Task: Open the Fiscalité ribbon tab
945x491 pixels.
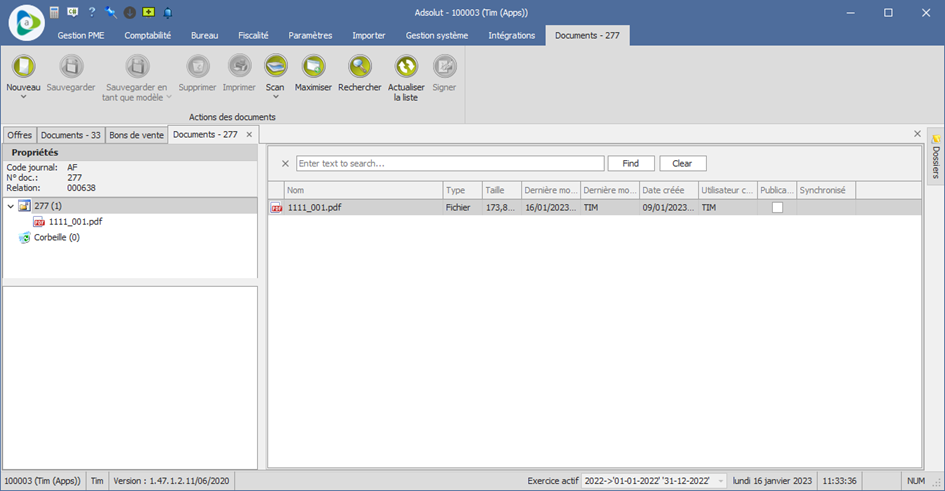Action: click(253, 36)
